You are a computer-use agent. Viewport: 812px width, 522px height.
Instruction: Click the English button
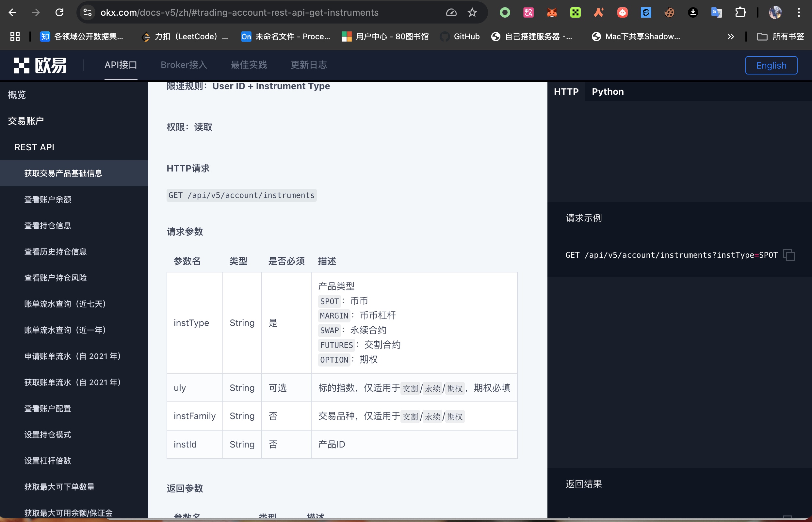point(771,65)
